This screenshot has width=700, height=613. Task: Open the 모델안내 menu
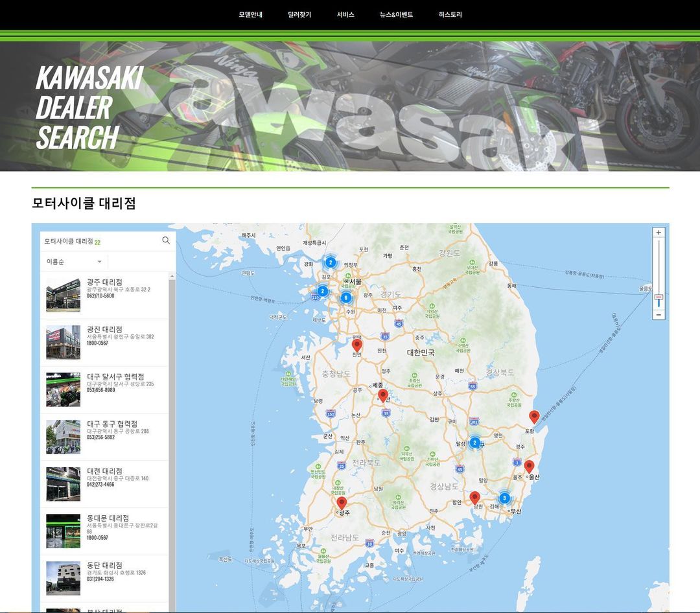click(x=250, y=15)
